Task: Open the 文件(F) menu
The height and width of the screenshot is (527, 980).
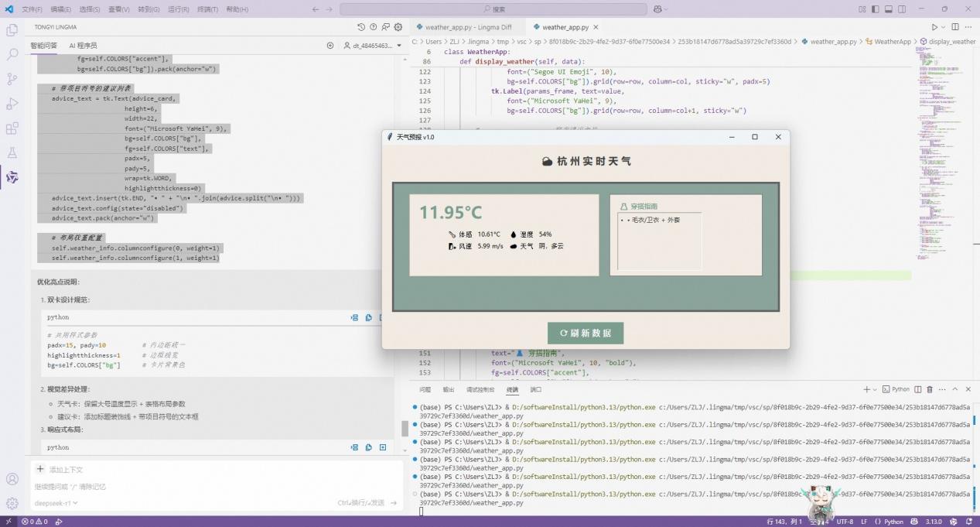Action: pos(32,9)
